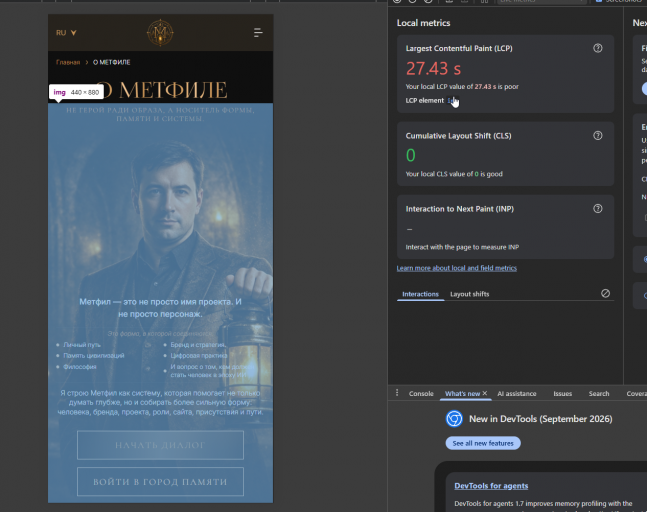The image size is (647, 512).
Task: Close the What's new tab
Action: [485, 393]
